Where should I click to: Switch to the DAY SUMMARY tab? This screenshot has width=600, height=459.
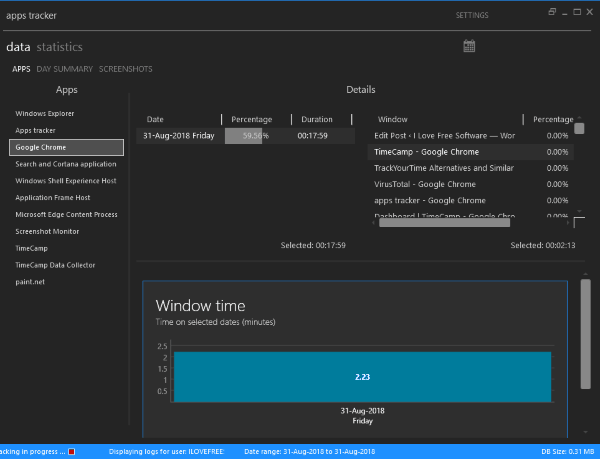click(64, 69)
